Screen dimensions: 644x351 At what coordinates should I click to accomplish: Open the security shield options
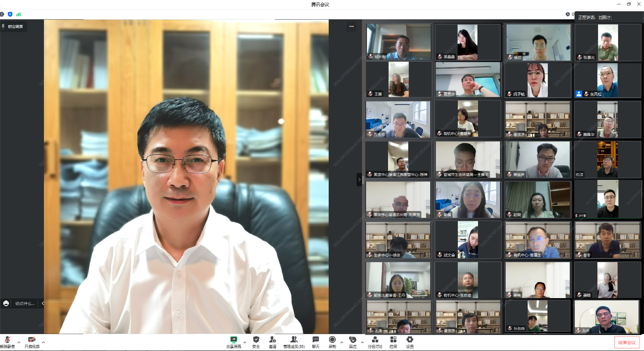tap(256, 340)
